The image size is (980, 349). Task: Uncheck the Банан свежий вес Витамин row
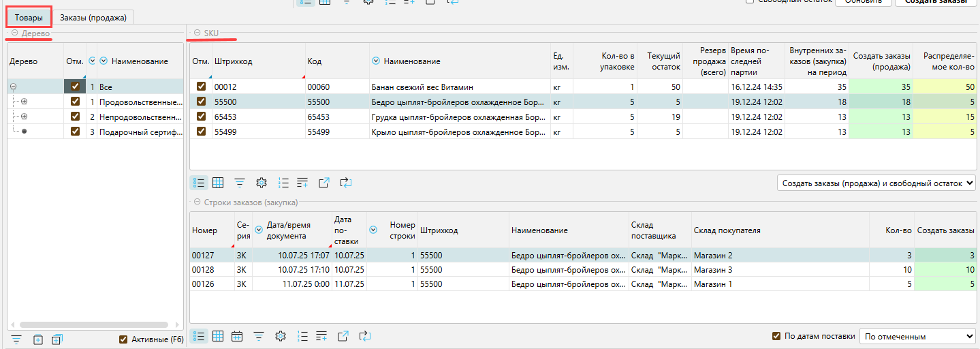[x=201, y=87]
